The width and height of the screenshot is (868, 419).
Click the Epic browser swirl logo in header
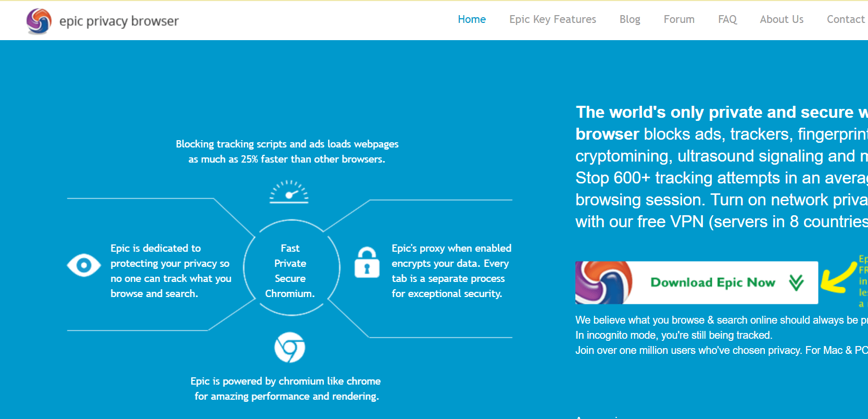pyautogui.click(x=39, y=21)
